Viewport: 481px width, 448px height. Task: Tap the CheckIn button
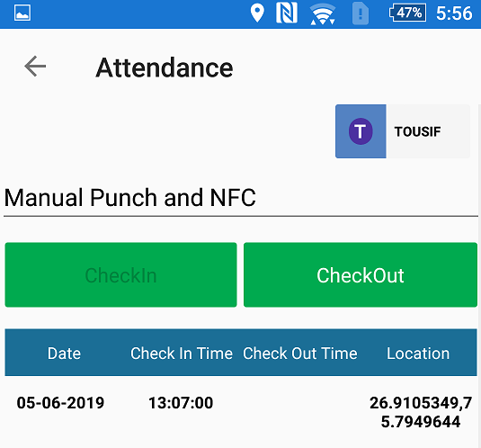[x=120, y=274]
